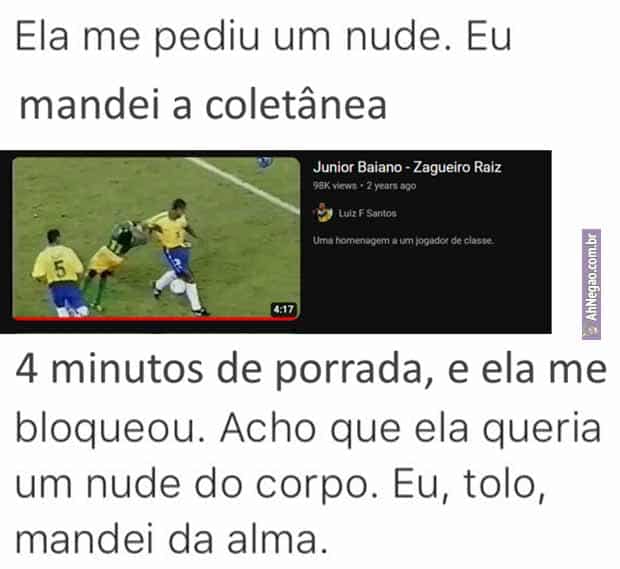Click the 'Ela me pediu um nude' line

tap(263, 37)
